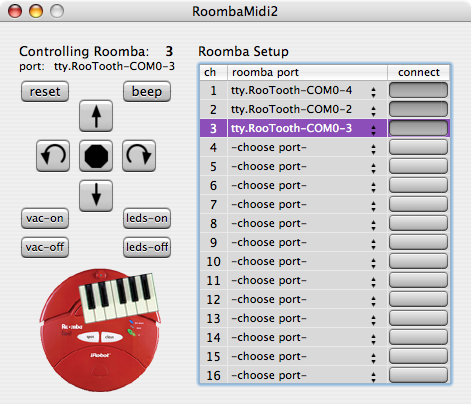The width and height of the screenshot is (471, 404).
Task: Select highlighted channel number 3 cell
Action: coord(213,128)
